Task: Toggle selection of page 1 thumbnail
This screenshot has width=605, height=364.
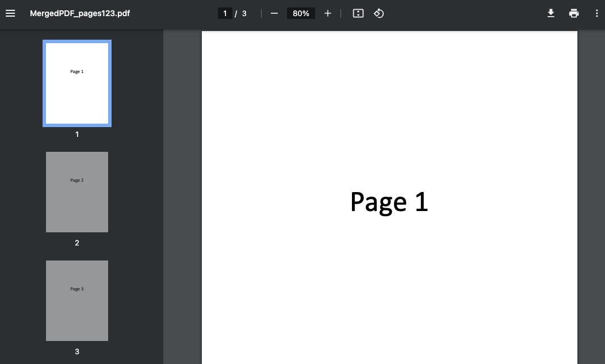Action: [x=77, y=83]
